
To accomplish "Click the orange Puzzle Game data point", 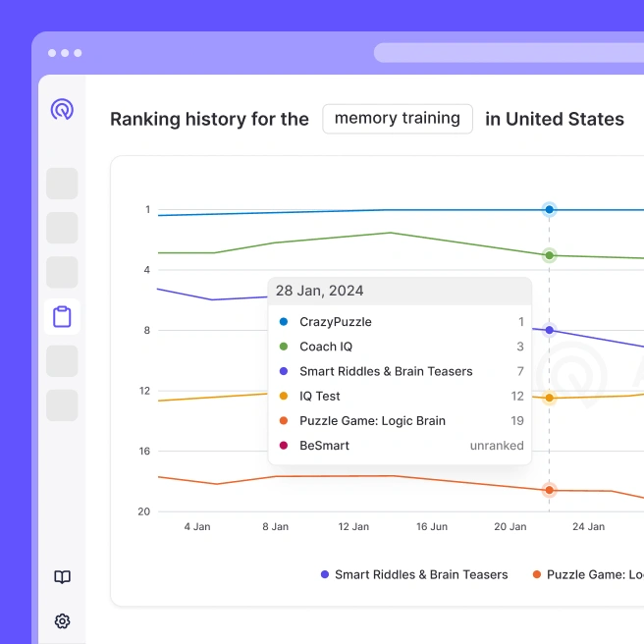I will (x=549, y=490).
